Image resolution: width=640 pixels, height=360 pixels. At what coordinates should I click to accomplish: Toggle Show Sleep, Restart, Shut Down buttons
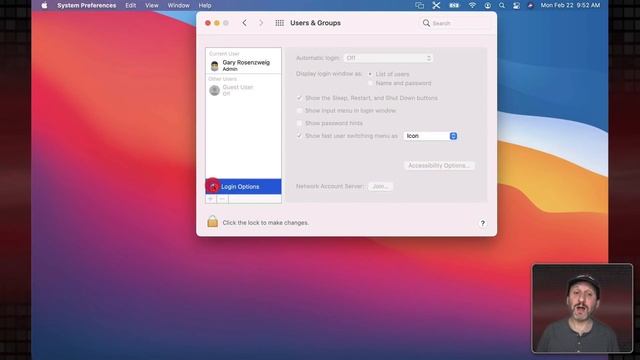(x=299, y=98)
